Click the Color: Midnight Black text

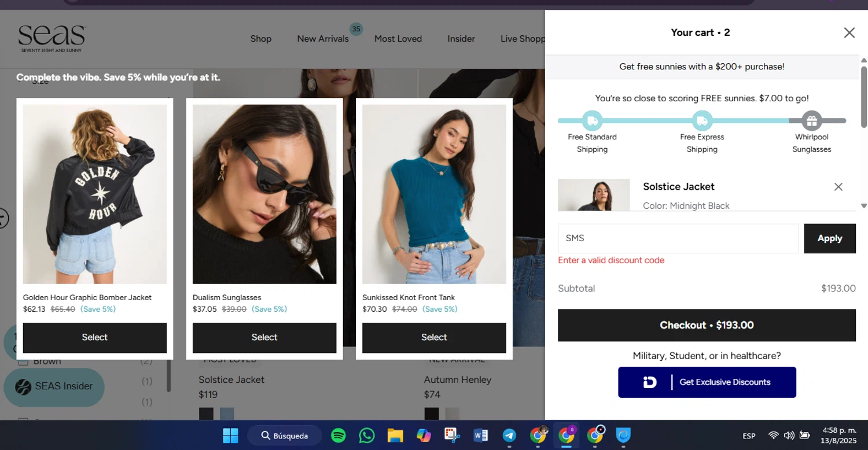coord(686,205)
